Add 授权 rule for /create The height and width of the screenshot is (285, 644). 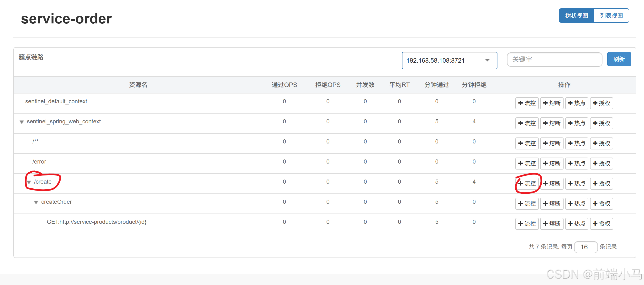602,183
